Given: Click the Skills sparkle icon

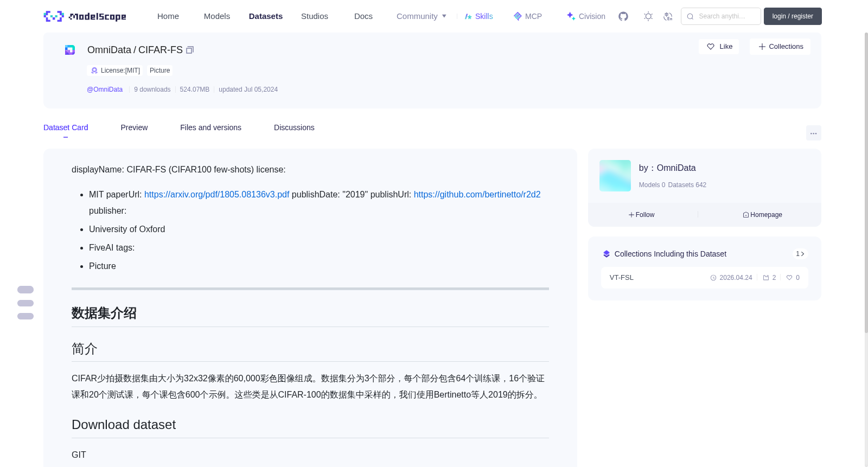Looking at the screenshot, I should click(468, 16).
